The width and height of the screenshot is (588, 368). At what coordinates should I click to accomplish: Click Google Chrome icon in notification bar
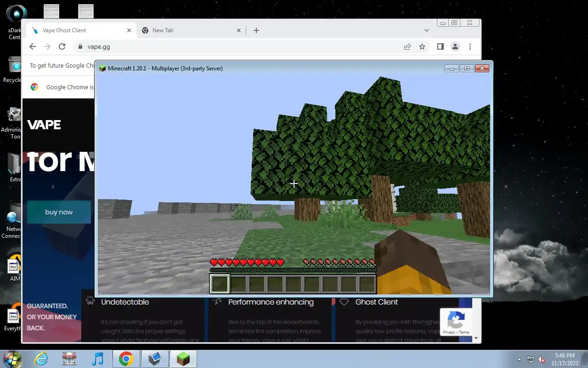click(x=34, y=87)
